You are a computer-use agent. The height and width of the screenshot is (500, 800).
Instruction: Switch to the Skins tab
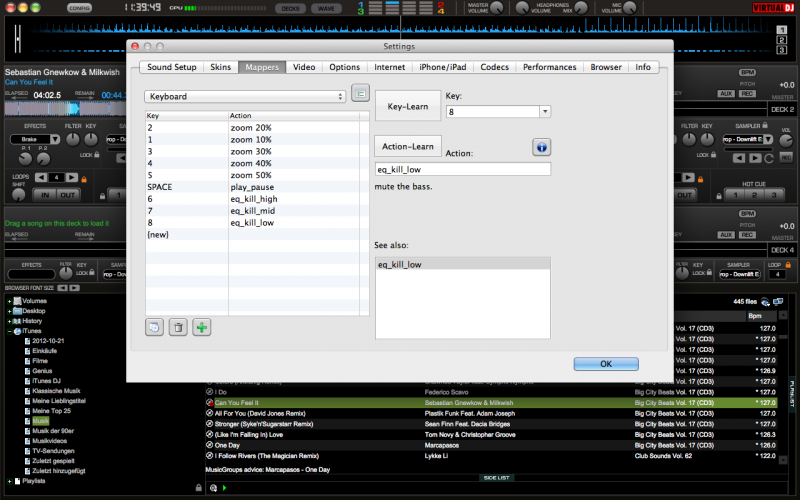click(220, 67)
